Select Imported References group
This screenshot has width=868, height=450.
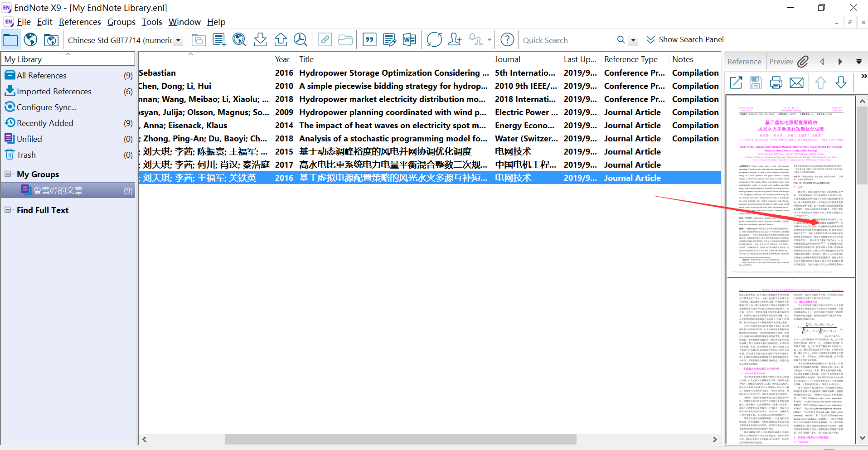point(68,91)
